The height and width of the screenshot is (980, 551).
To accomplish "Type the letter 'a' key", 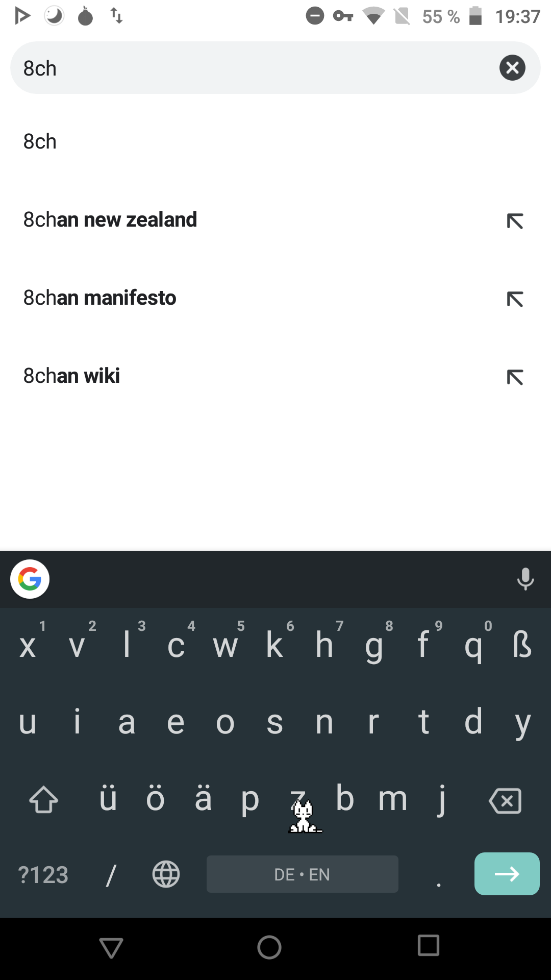I will point(127,722).
